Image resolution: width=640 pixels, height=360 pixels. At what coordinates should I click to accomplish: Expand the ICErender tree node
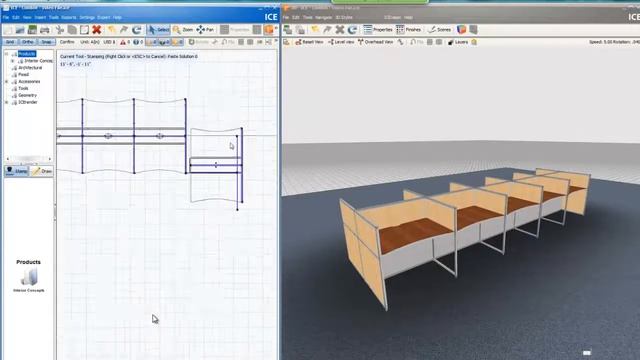(x=7, y=102)
